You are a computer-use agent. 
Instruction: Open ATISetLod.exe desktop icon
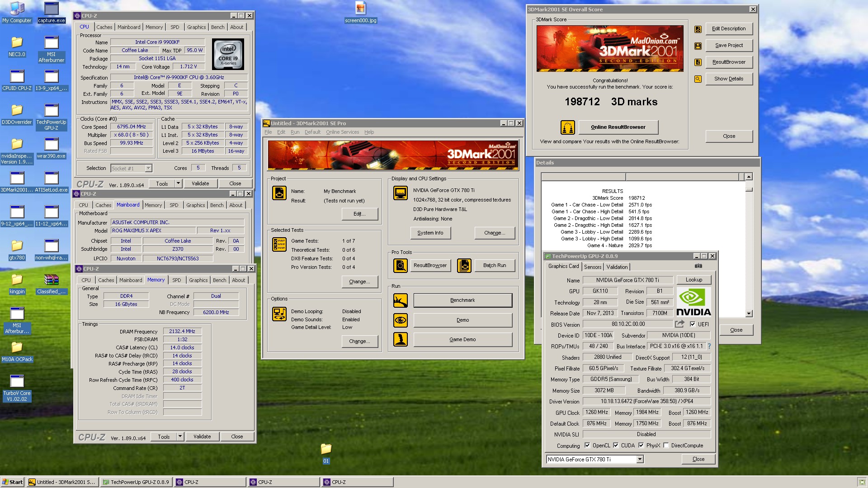coord(51,182)
